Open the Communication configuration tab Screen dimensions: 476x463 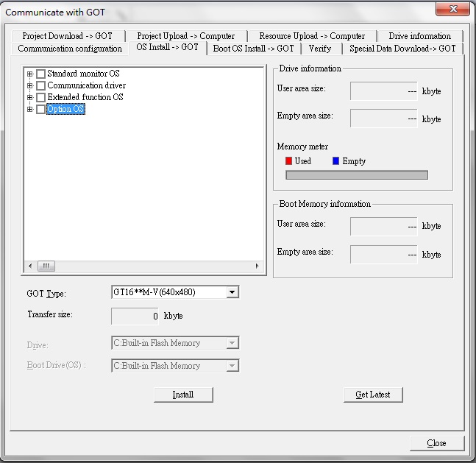click(x=70, y=49)
